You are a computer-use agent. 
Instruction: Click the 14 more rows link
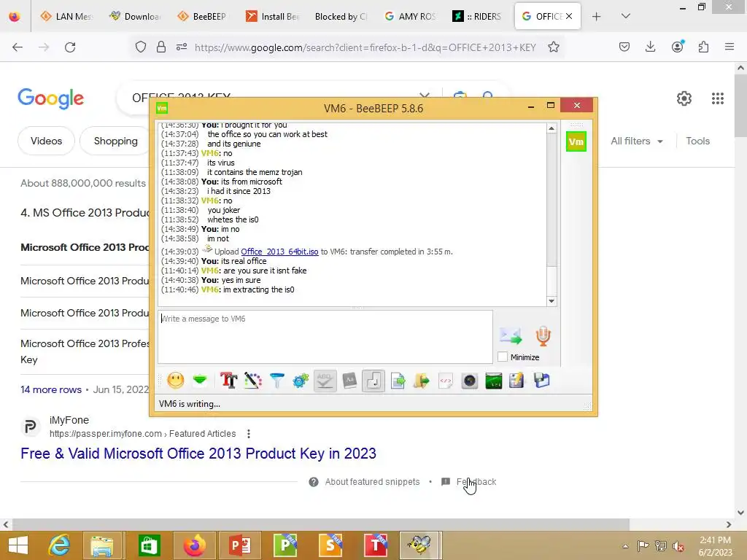point(51,389)
